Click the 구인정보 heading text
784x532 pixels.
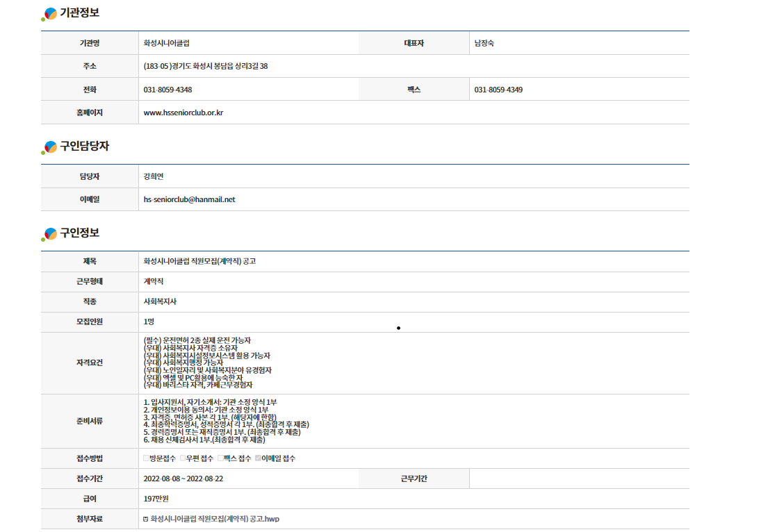coord(79,233)
